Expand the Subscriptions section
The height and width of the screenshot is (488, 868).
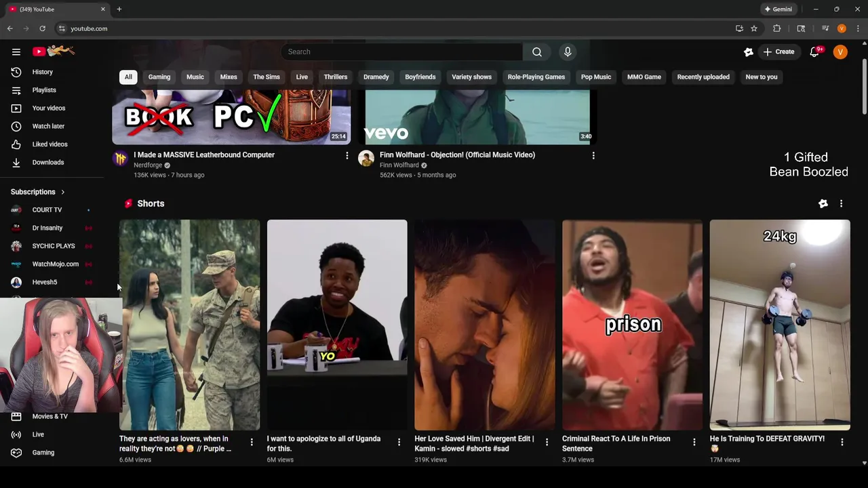click(x=38, y=192)
